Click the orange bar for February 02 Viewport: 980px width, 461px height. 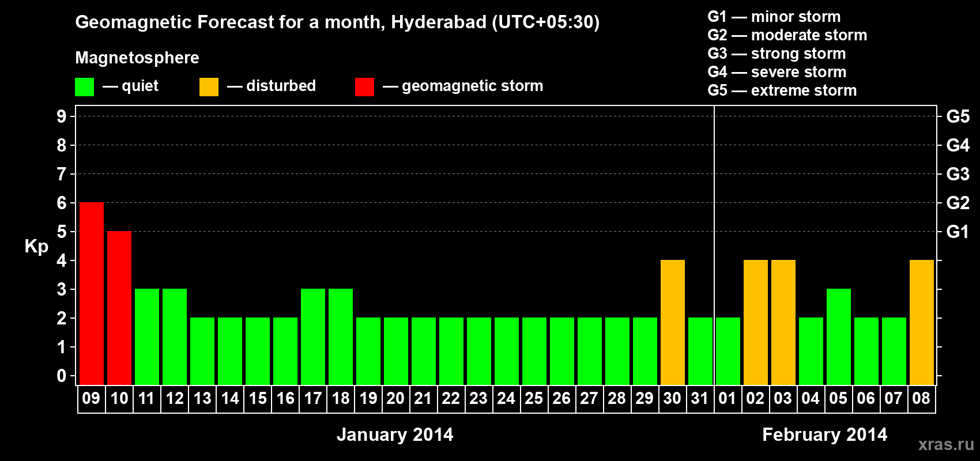pyautogui.click(x=756, y=323)
